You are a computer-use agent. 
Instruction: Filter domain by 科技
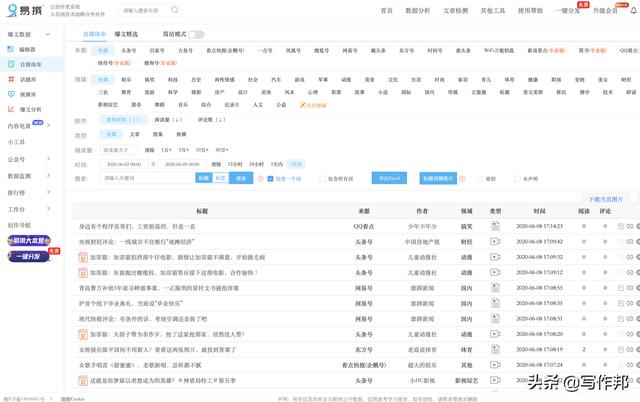pyautogui.click(x=173, y=80)
